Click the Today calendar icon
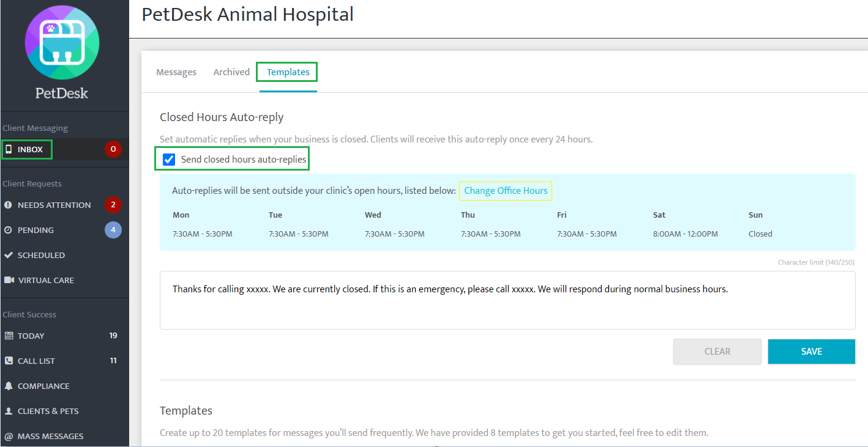The width and height of the screenshot is (868, 447). (9, 336)
